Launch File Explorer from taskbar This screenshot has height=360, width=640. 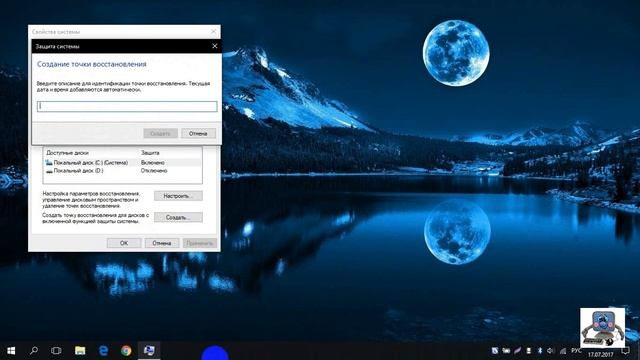point(80,351)
